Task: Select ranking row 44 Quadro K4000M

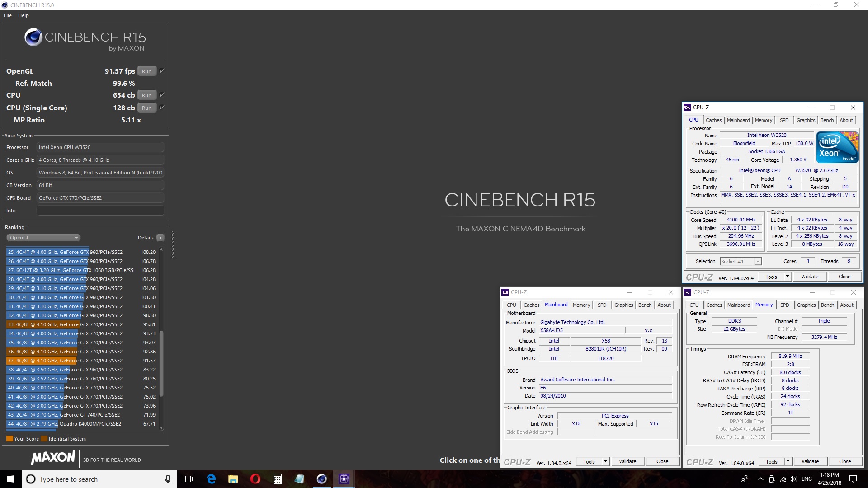Action: click(81, 424)
